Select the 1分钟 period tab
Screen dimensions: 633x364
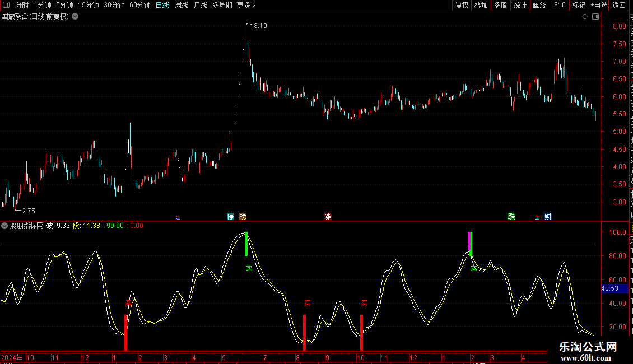tap(43, 5)
